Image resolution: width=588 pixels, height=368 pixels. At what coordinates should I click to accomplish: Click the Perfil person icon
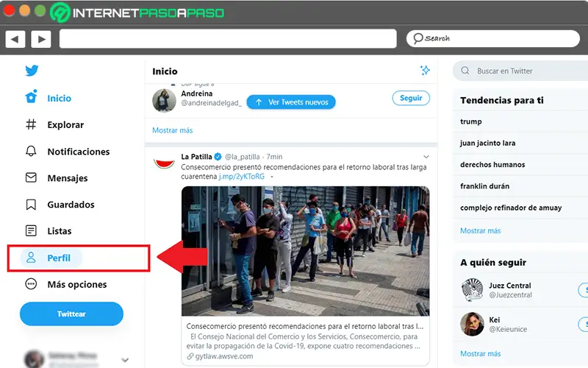(31, 258)
